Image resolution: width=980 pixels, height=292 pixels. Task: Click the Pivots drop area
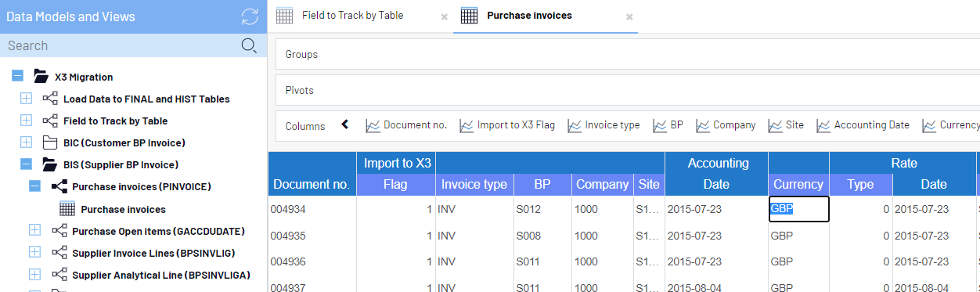628,90
